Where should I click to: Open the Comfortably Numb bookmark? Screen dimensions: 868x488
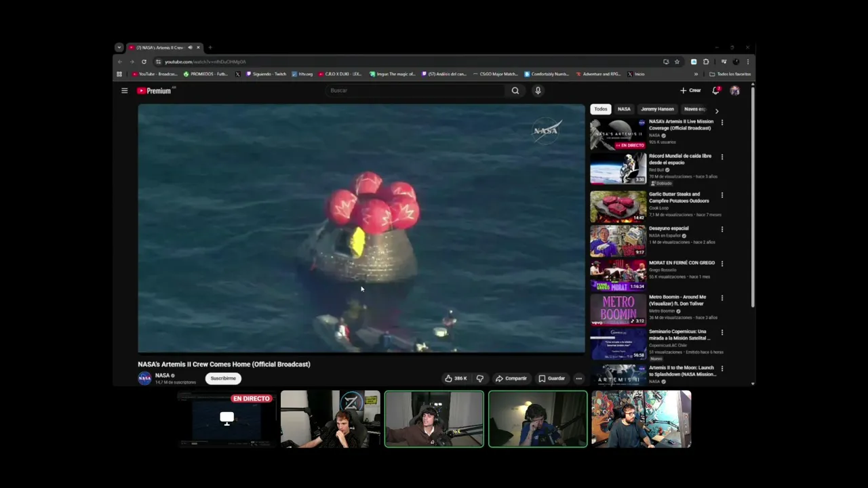click(547, 74)
